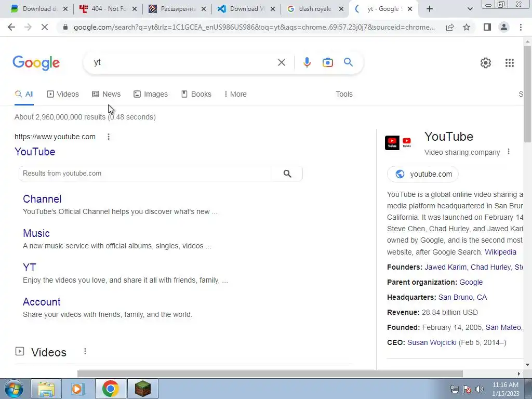Click into the yt search field
532x399 pixels.
click(183, 62)
